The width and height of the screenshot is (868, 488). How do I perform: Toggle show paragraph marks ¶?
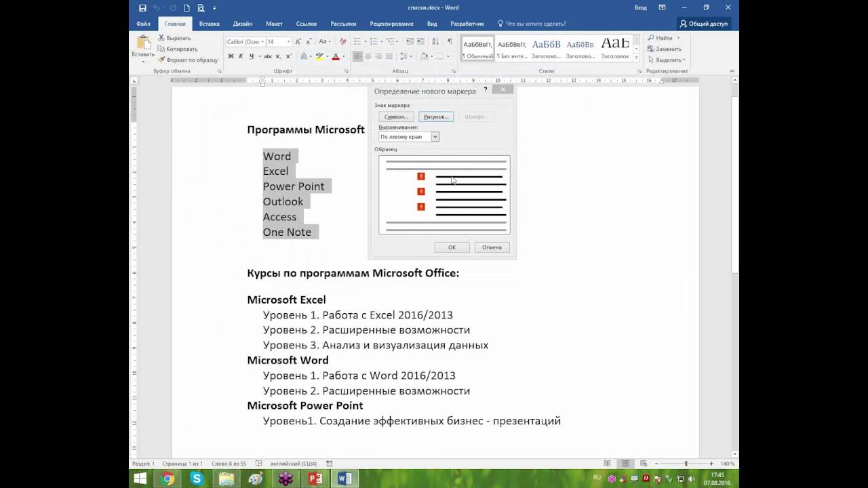click(450, 41)
